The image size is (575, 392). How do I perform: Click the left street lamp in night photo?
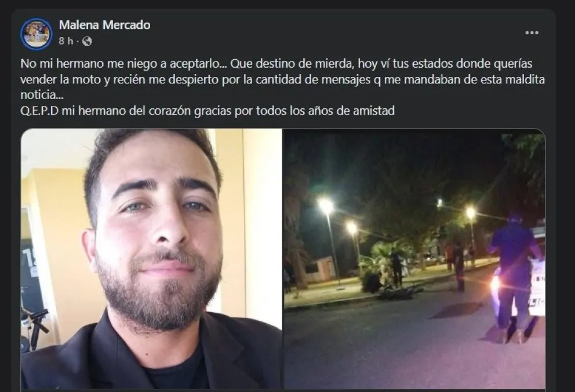click(326, 206)
